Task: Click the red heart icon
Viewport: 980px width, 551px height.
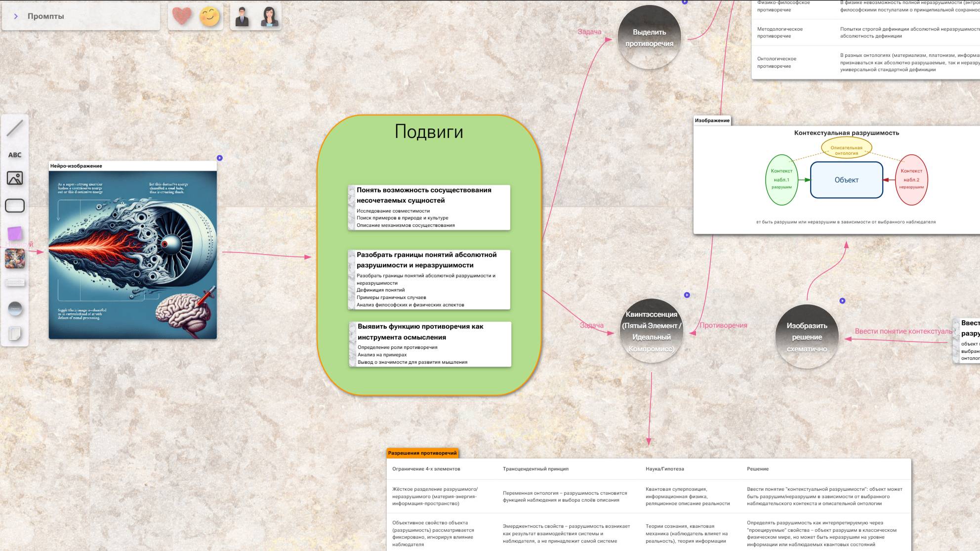Action: click(181, 16)
